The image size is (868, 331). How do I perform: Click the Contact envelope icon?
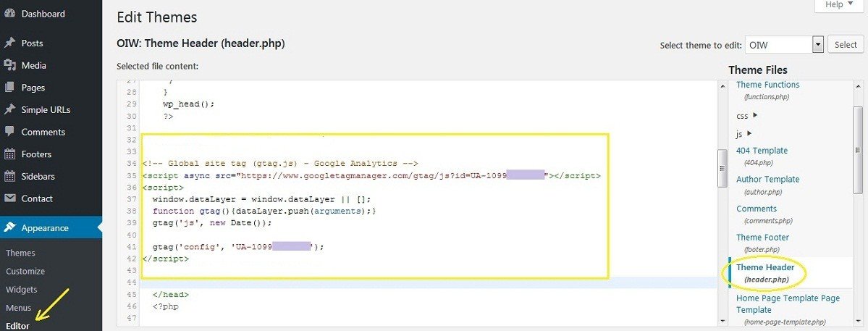(x=9, y=198)
